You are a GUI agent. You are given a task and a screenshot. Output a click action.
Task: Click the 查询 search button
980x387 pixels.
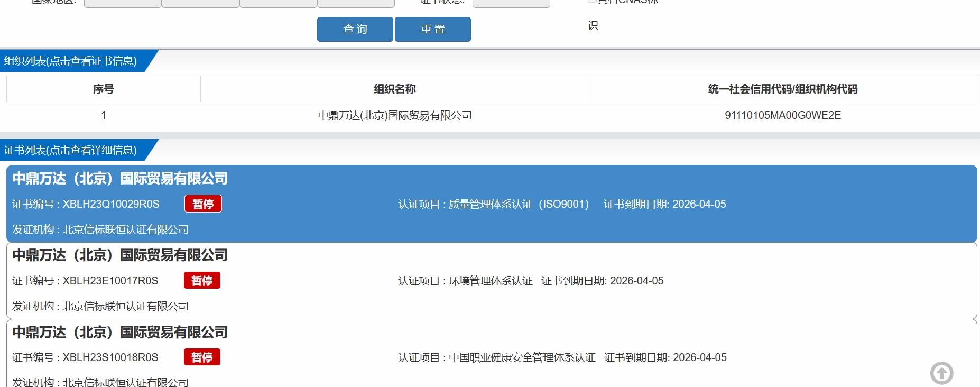pyautogui.click(x=355, y=29)
